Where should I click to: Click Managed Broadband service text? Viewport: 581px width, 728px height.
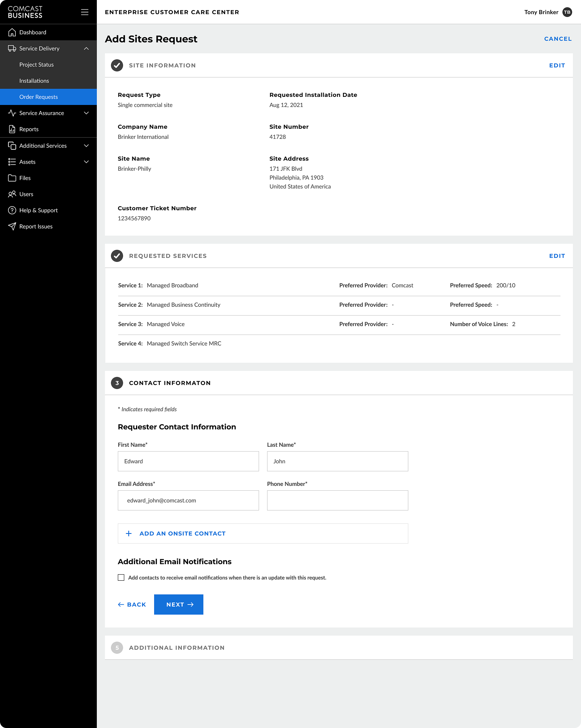[x=173, y=285]
